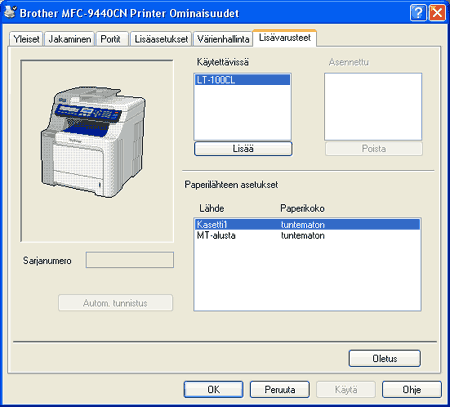Select LT-100CL in available list
This screenshot has width=450, height=407.
pos(242,80)
